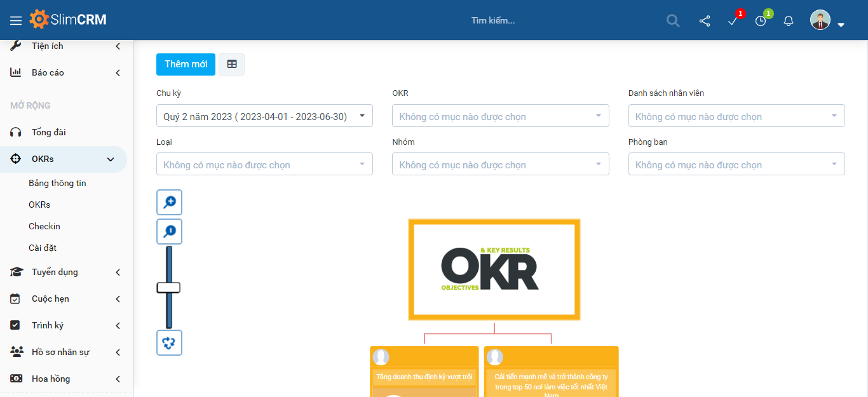Screen dimensions: 868x397
Task: Open Checkin submenu item
Action: pyautogui.click(x=44, y=226)
